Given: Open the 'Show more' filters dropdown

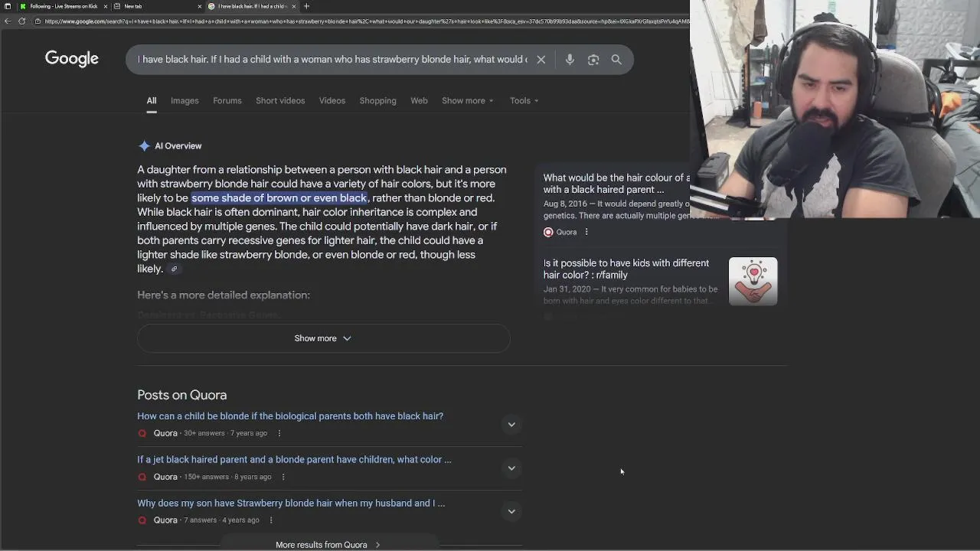Looking at the screenshot, I should pyautogui.click(x=468, y=101).
